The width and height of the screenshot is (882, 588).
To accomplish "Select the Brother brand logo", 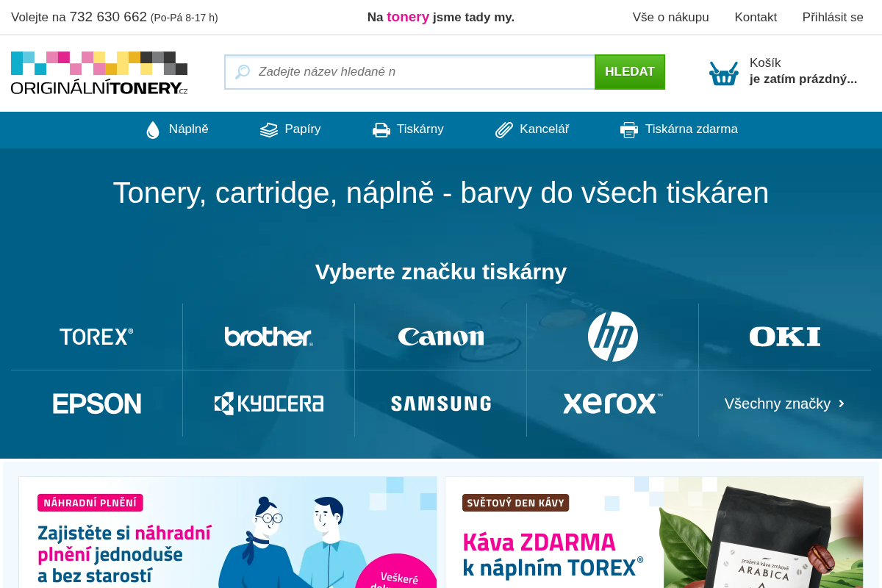I will [x=268, y=337].
